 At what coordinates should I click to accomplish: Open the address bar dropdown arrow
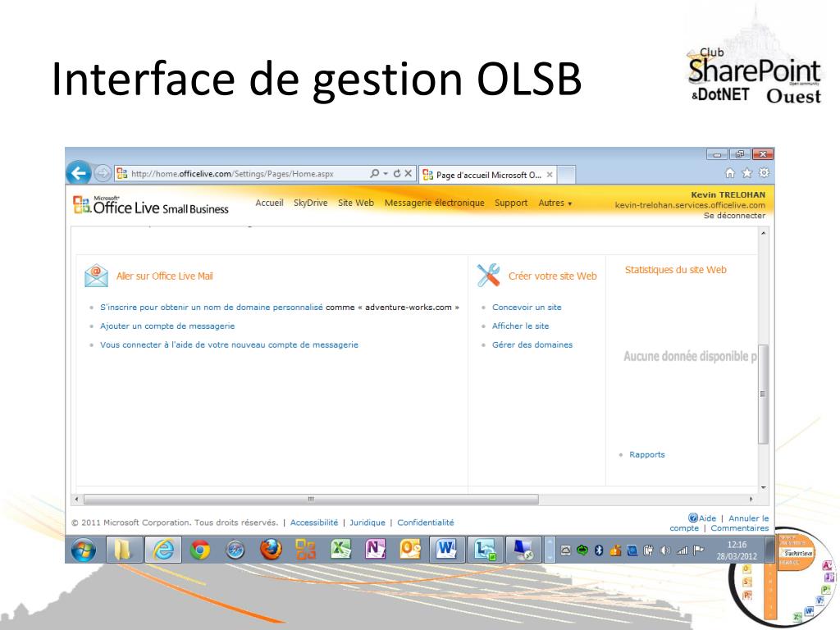386,174
